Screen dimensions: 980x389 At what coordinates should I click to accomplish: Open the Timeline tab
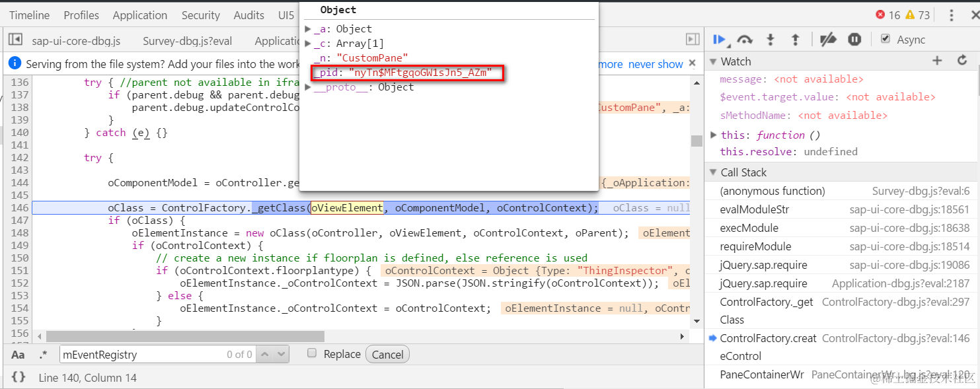pos(29,15)
